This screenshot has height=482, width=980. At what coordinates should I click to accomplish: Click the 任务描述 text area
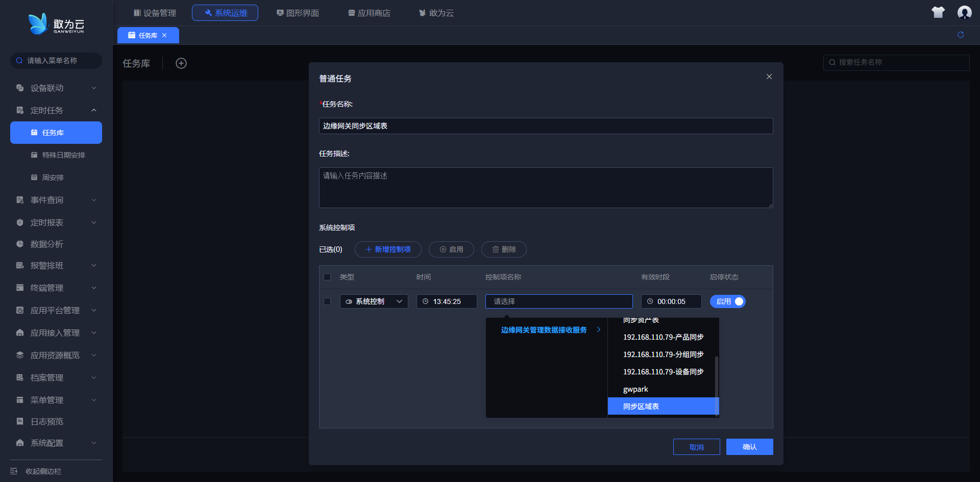pyautogui.click(x=546, y=188)
